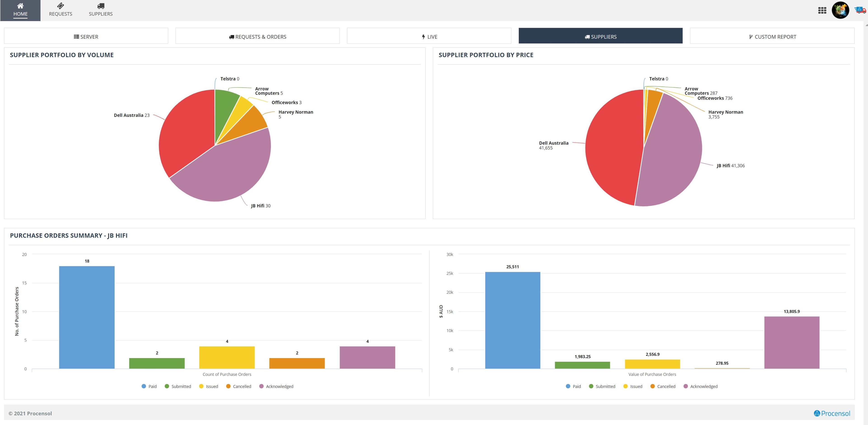Viewport: 868px width, 425px height.
Task: Toggle Acknowledged legend in count chart
Action: [x=276, y=386]
